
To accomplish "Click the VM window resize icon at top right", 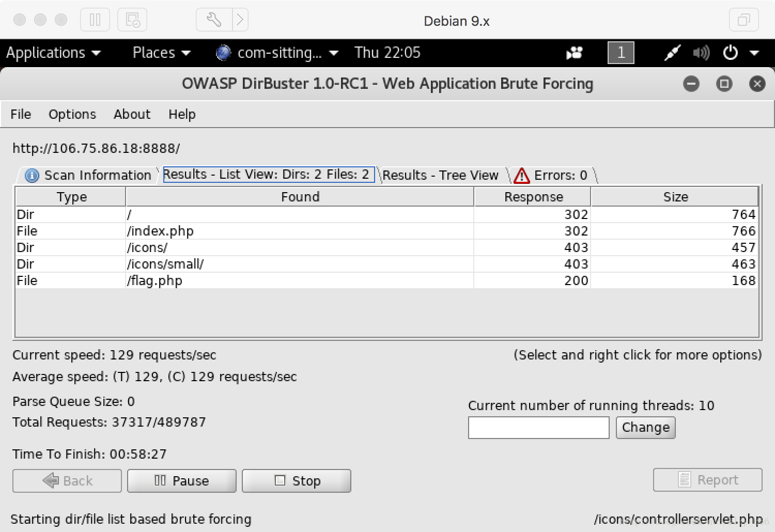I will pos(743,20).
